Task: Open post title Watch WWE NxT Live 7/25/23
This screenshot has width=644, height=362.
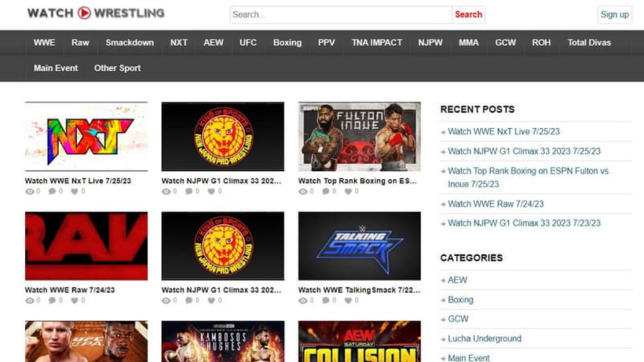Action: [78, 181]
